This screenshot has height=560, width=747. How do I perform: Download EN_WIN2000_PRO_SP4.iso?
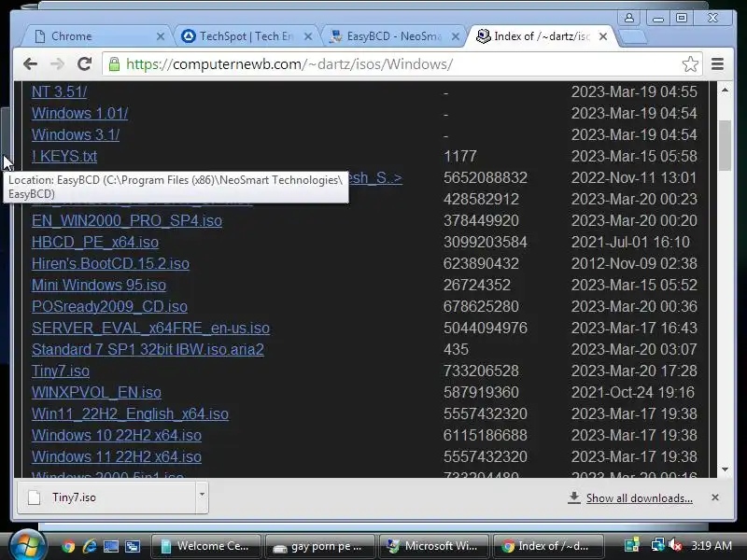(x=127, y=220)
